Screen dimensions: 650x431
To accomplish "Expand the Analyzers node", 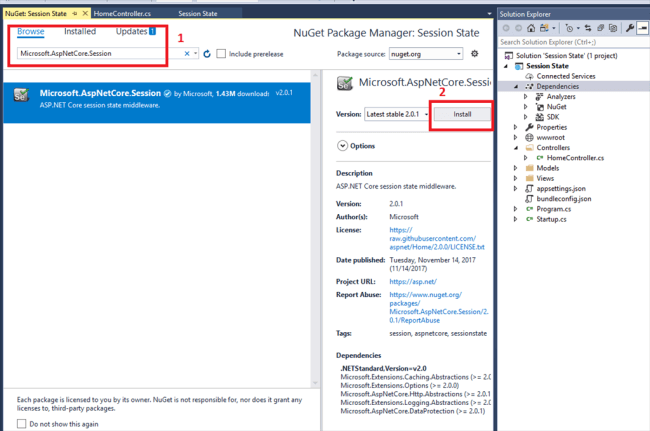I will (x=525, y=97).
